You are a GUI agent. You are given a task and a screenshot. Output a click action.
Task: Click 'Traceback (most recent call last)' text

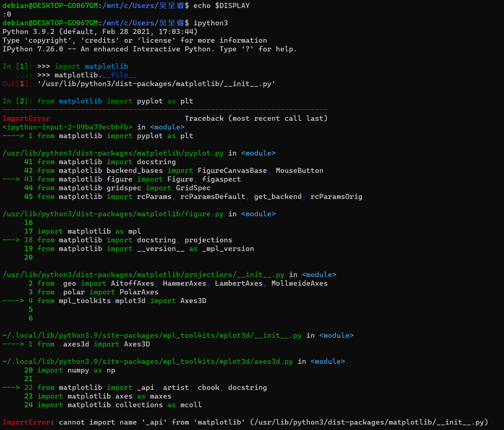point(256,118)
